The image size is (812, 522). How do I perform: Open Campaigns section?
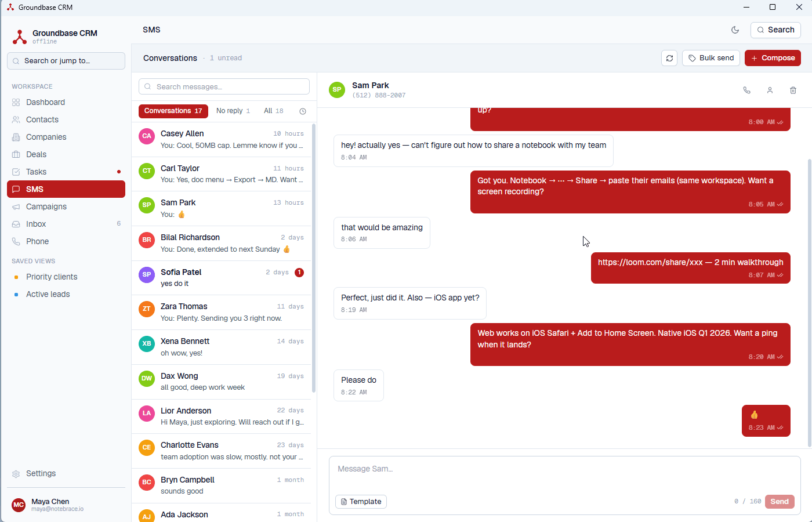tap(66, 206)
